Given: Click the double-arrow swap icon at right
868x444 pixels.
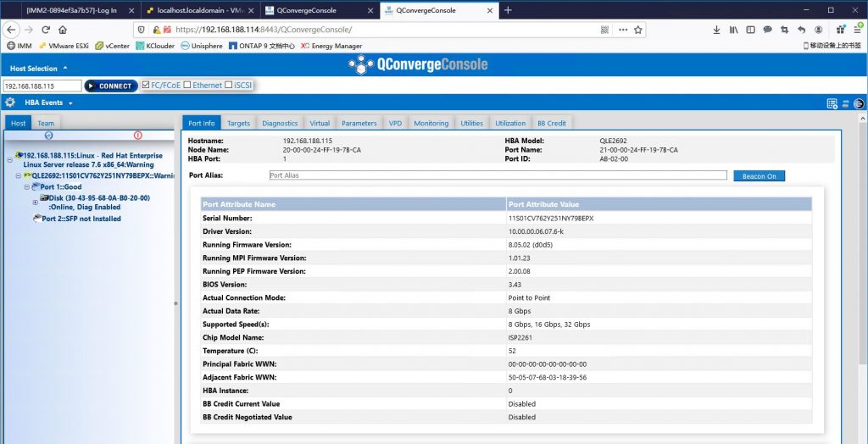Looking at the screenshot, I should (x=846, y=103).
